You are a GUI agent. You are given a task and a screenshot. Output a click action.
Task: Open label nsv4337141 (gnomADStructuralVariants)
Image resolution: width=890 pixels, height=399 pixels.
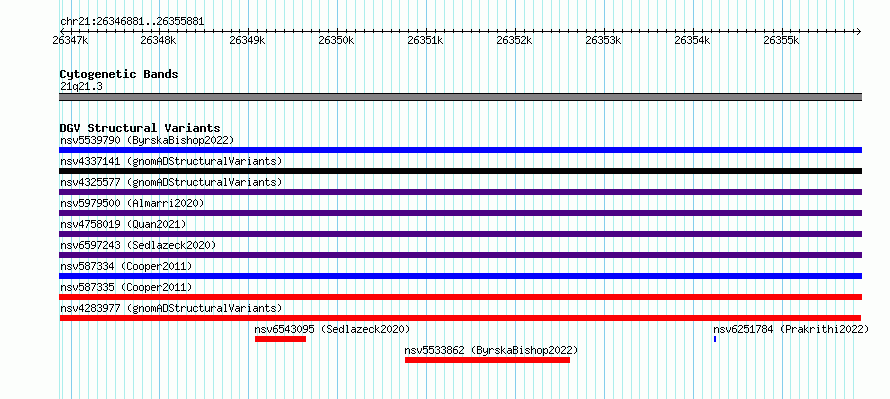click(x=171, y=161)
